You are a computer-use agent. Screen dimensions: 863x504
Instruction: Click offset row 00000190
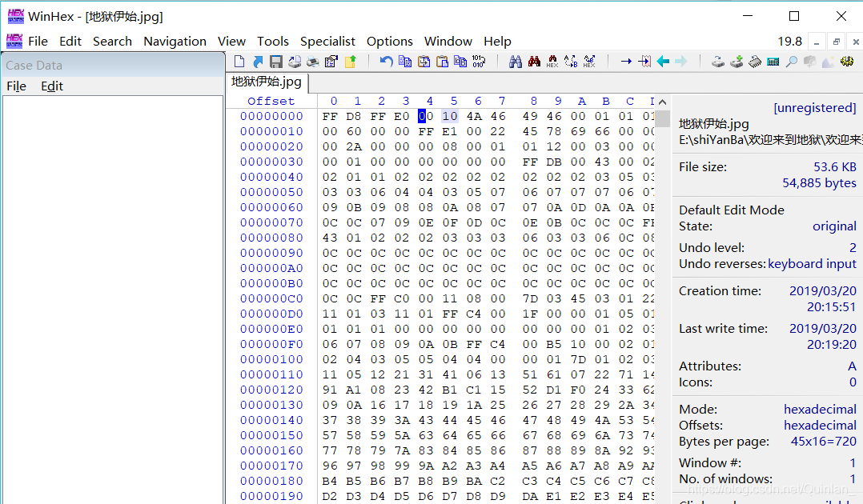[271, 496]
